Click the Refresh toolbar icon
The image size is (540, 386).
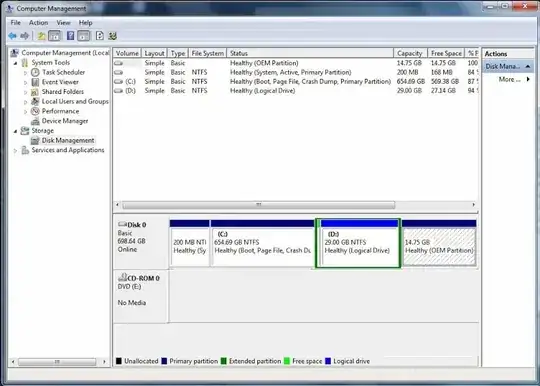(100, 35)
